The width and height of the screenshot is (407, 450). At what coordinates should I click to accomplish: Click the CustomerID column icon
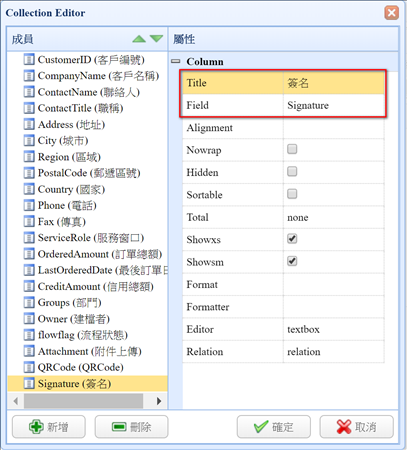click(x=29, y=60)
